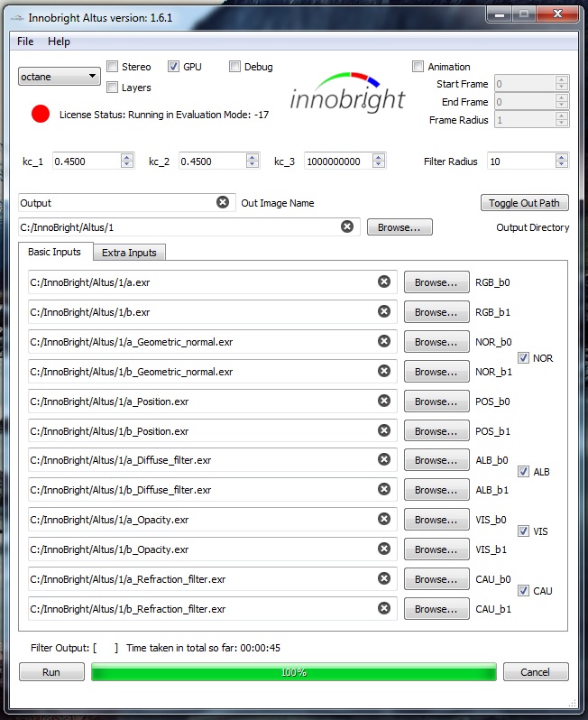Clear the Output Directory path field
Image resolution: width=588 pixels, height=720 pixels.
[347, 226]
